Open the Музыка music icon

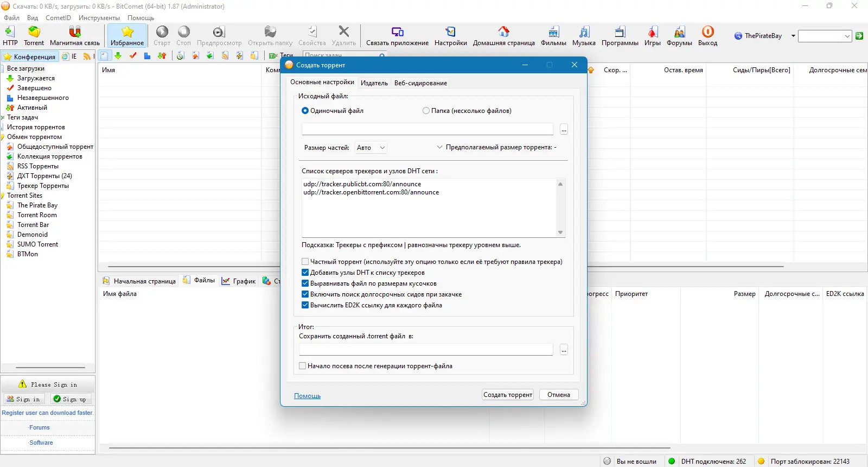tap(584, 36)
